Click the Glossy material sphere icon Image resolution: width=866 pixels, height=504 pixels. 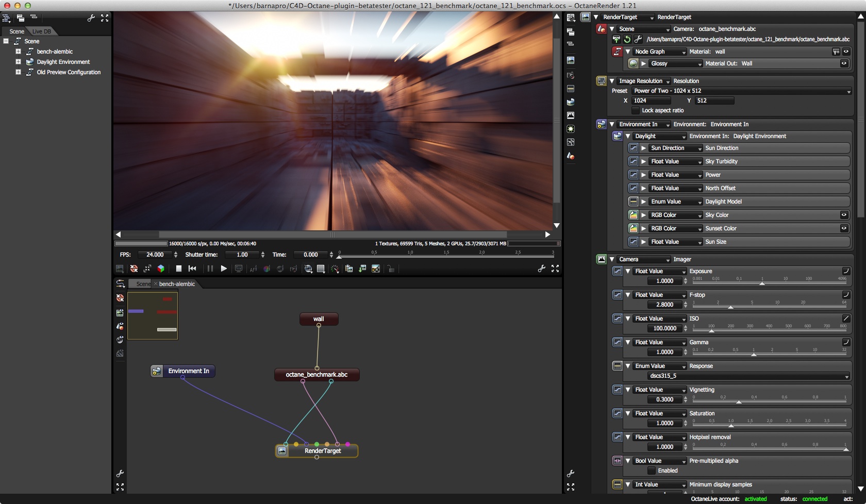coord(634,63)
